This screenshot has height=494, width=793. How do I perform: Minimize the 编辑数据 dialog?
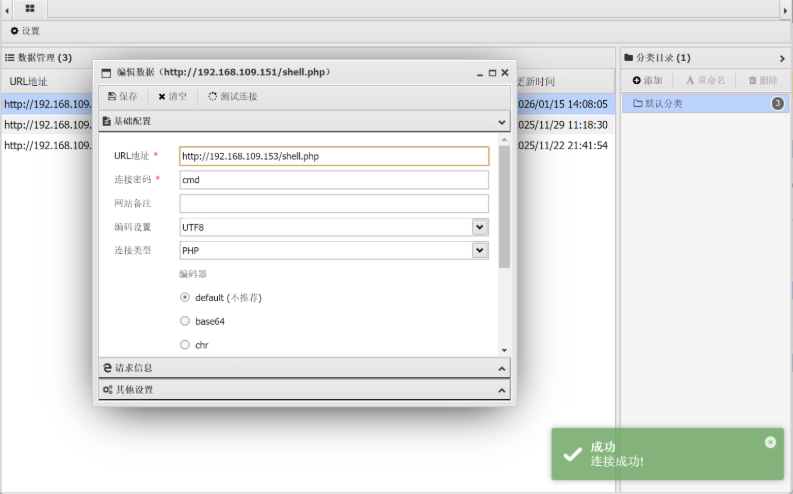pyautogui.click(x=480, y=73)
